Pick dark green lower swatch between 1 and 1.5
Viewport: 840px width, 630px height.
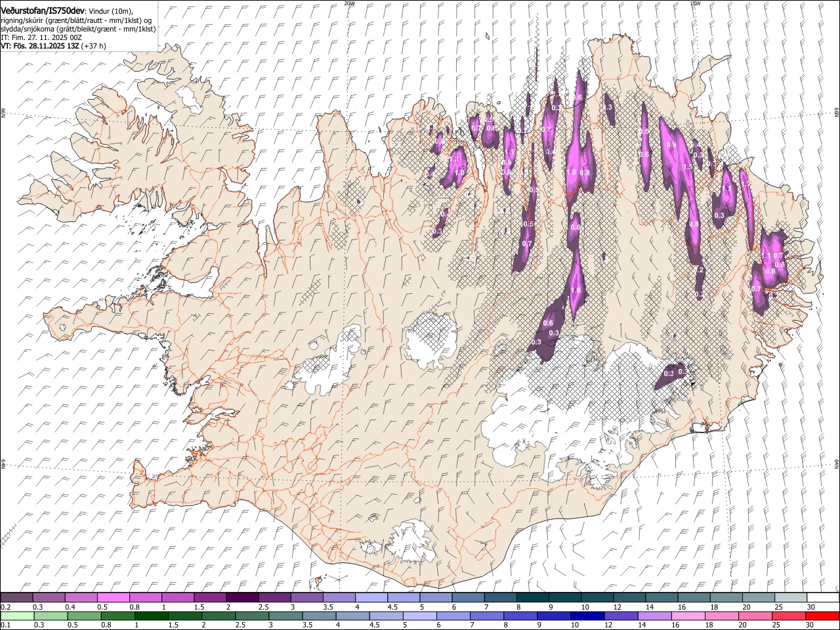152,616
